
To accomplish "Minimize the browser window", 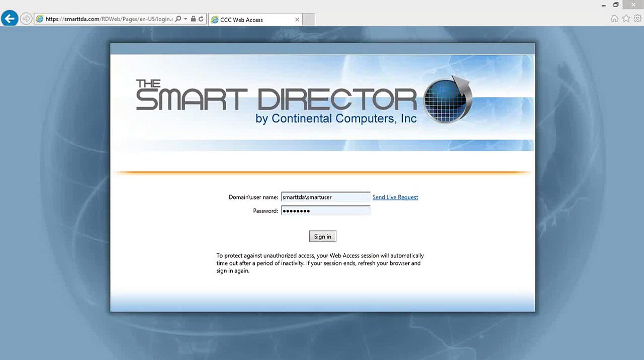I will pyautogui.click(x=603, y=4).
